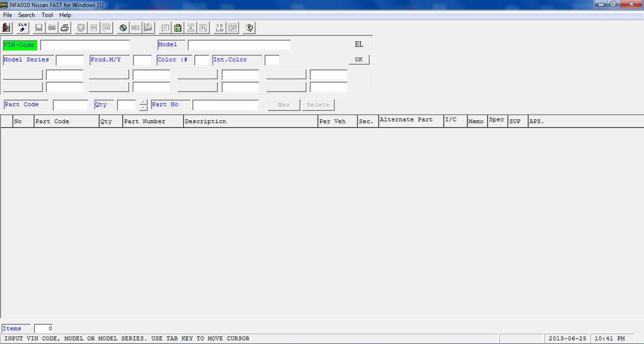Screen dimensions: 644x344
Task: Click the FL toolbar icon
Action: pos(204,28)
